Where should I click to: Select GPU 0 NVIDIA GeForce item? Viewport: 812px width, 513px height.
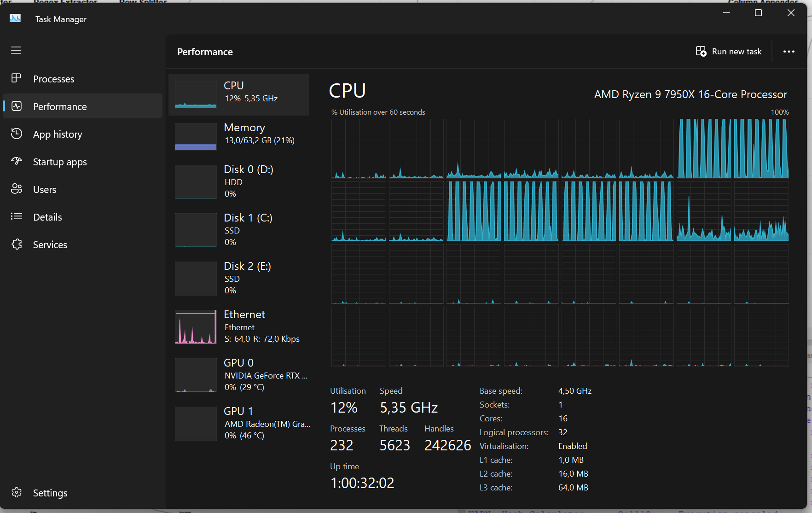238,375
